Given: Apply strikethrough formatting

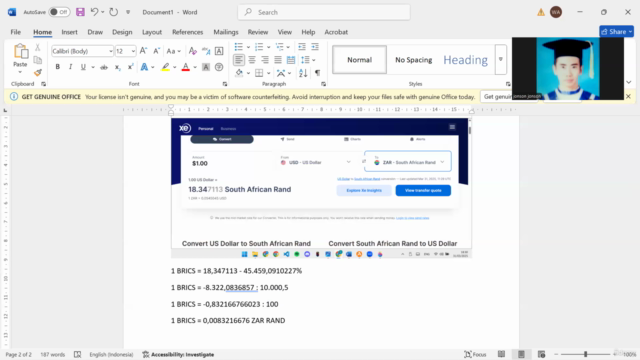Looking at the screenshot, I should point(104,67).
